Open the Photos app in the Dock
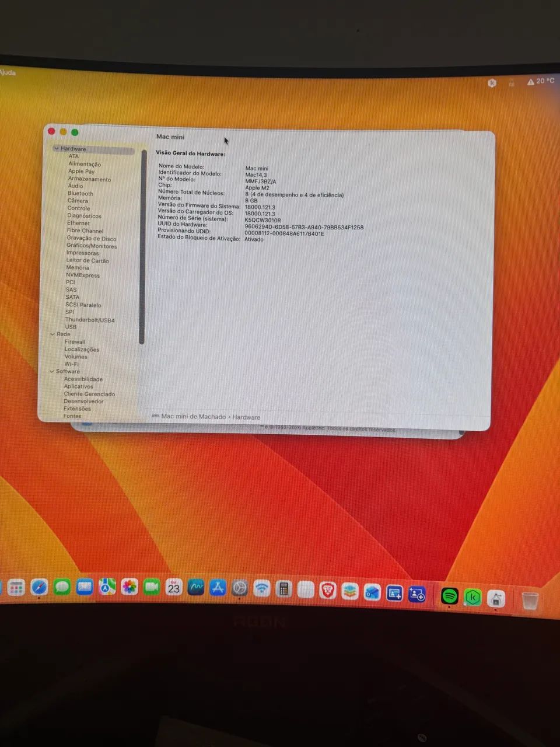560x747 pixels. [x=129, y=587]
